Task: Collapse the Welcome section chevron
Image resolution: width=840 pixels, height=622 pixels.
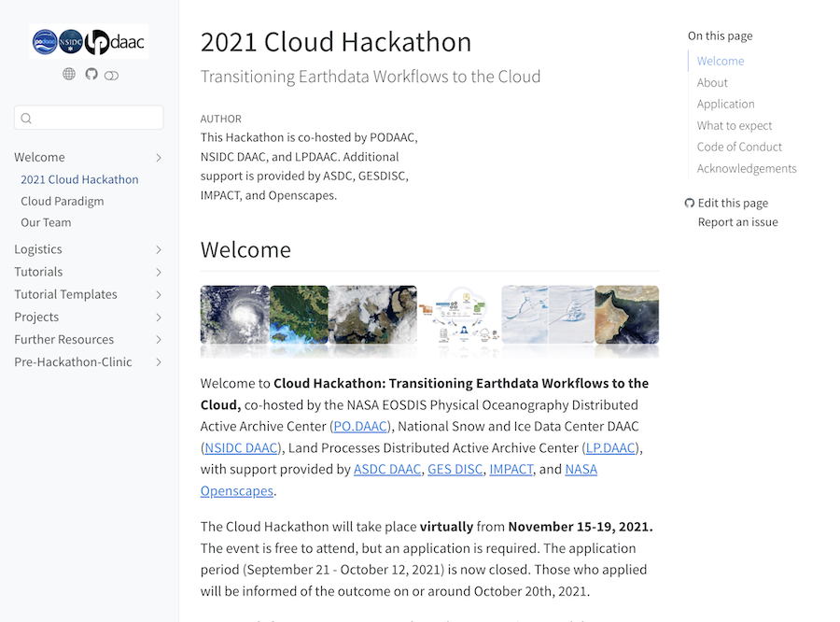Action: coord(159,158)
